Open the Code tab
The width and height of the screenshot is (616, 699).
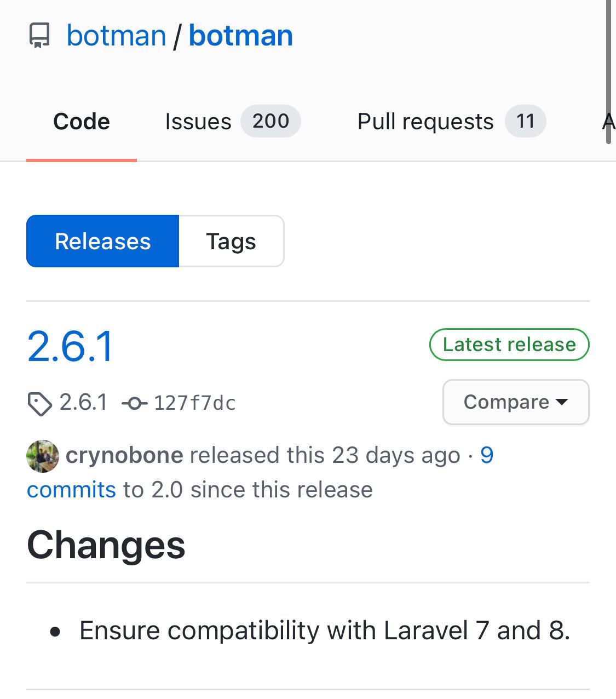(82, 122)
